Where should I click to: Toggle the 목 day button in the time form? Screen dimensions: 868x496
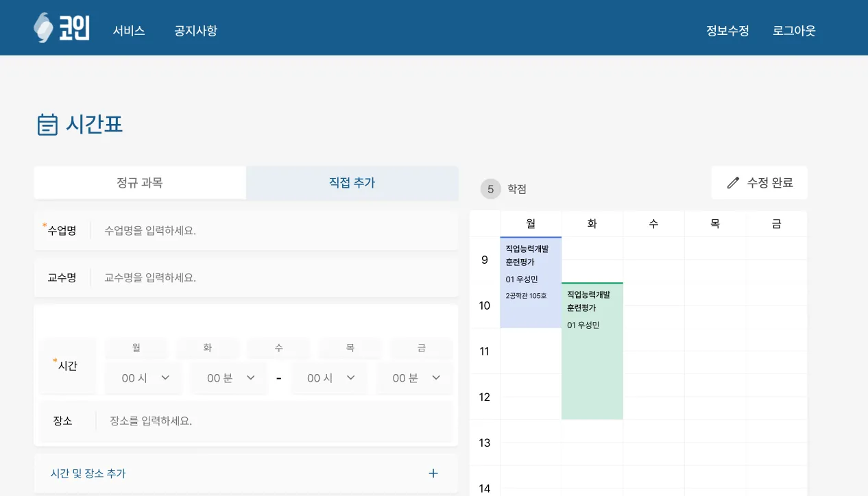pos(350,348)
